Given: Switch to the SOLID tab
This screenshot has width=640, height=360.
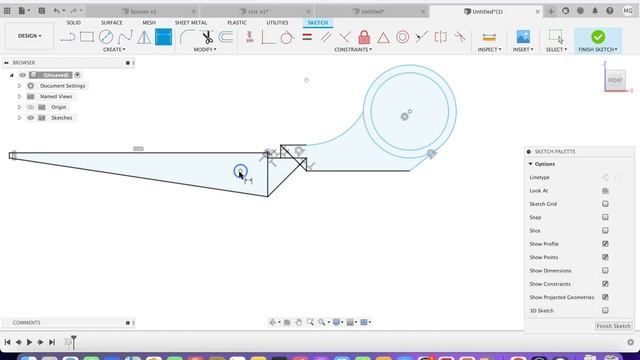Looking at the screenshot, I should [73, 22].
